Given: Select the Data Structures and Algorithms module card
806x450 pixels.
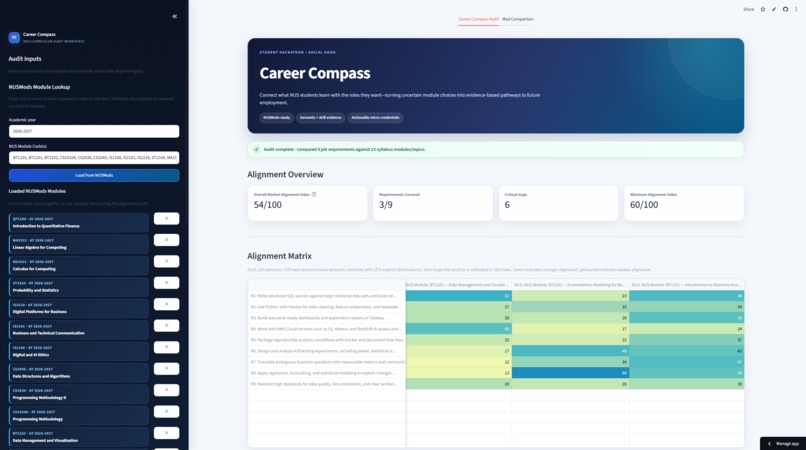Looking at the screenshot, I should (x=79, y=372).
